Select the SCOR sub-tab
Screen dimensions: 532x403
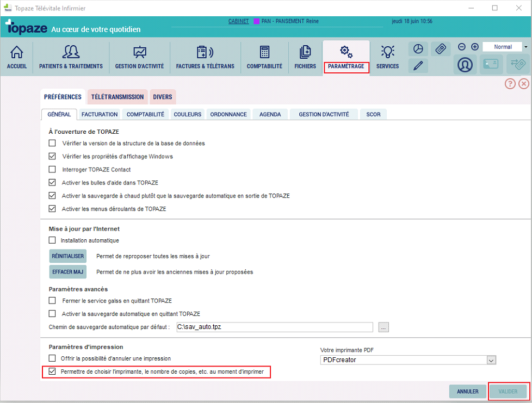point(373,114)
